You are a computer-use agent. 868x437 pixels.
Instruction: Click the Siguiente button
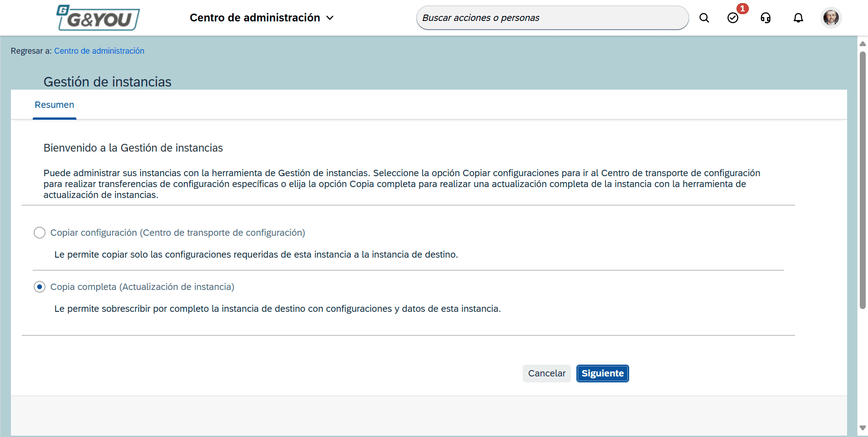pos(603,373)
